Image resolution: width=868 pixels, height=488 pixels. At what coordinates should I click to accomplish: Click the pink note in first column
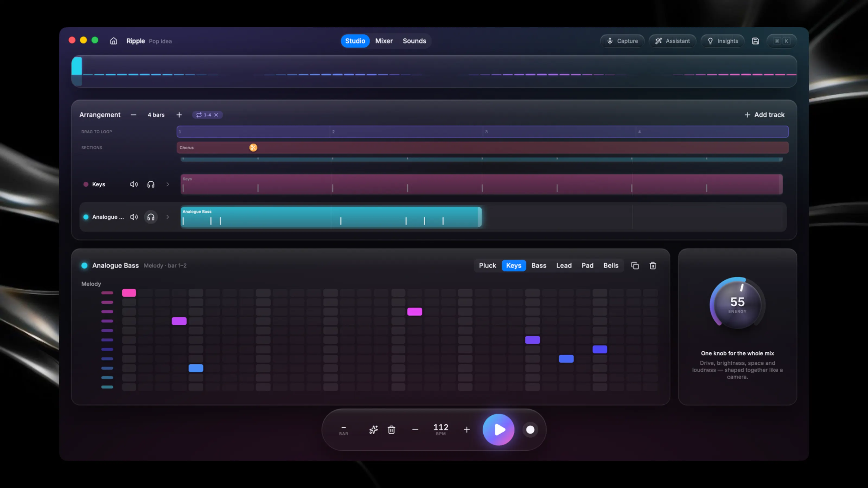point(129,293)
